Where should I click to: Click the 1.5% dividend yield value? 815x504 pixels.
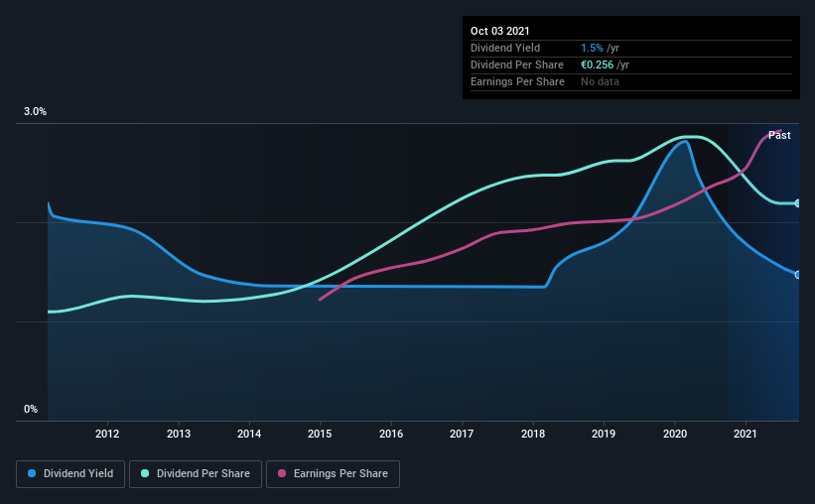(x=592, y=48)
